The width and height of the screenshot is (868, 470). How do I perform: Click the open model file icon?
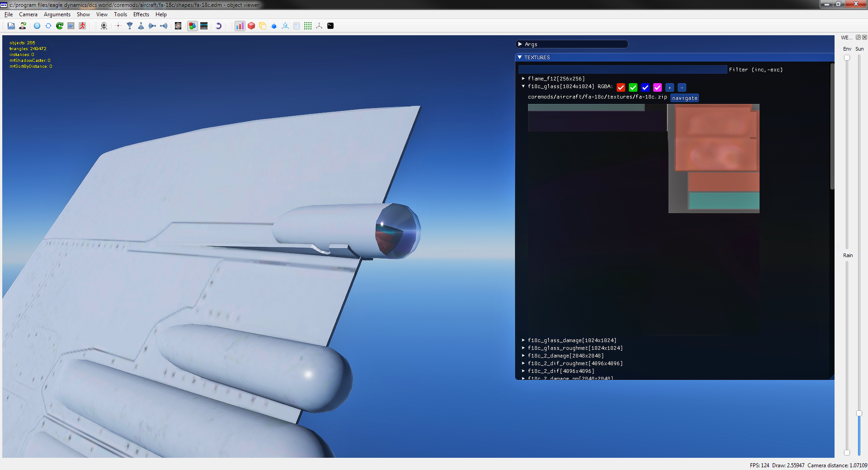click(x=11, y=26)
